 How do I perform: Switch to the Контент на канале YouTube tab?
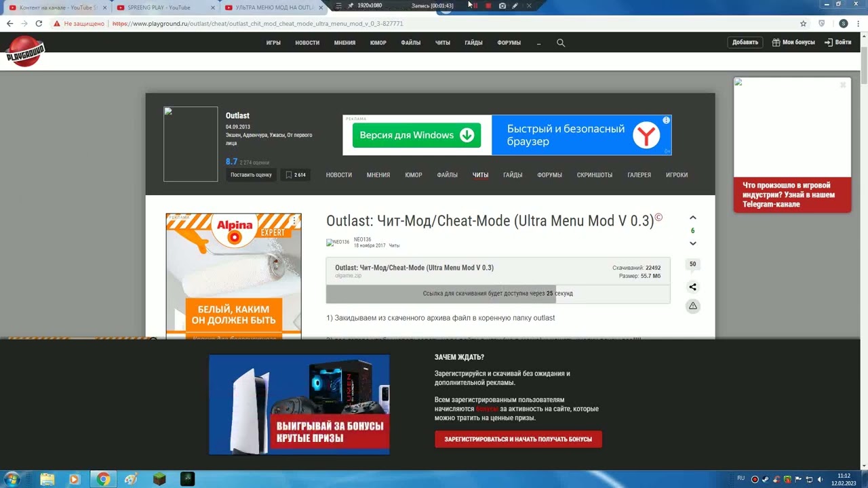[x=56, y=7]
